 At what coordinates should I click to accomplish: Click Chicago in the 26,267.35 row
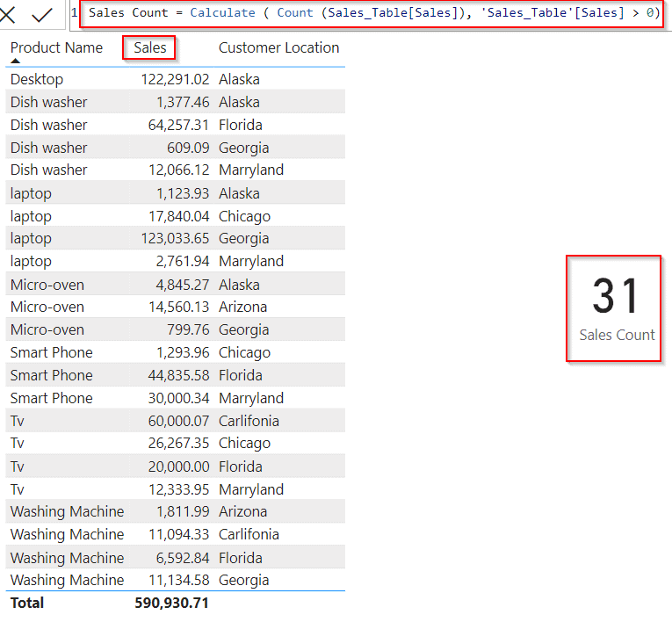click(x=245, y=443)
